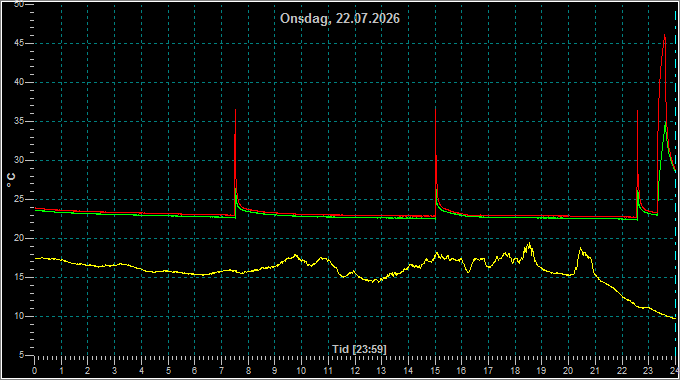Click the hour 18 label on x-axis
This screenshot has width=680, height=380.
(515, 371)
